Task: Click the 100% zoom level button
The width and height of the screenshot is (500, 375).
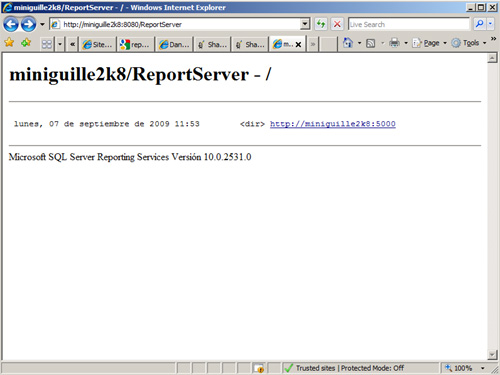Action: [x=460, y=368]
